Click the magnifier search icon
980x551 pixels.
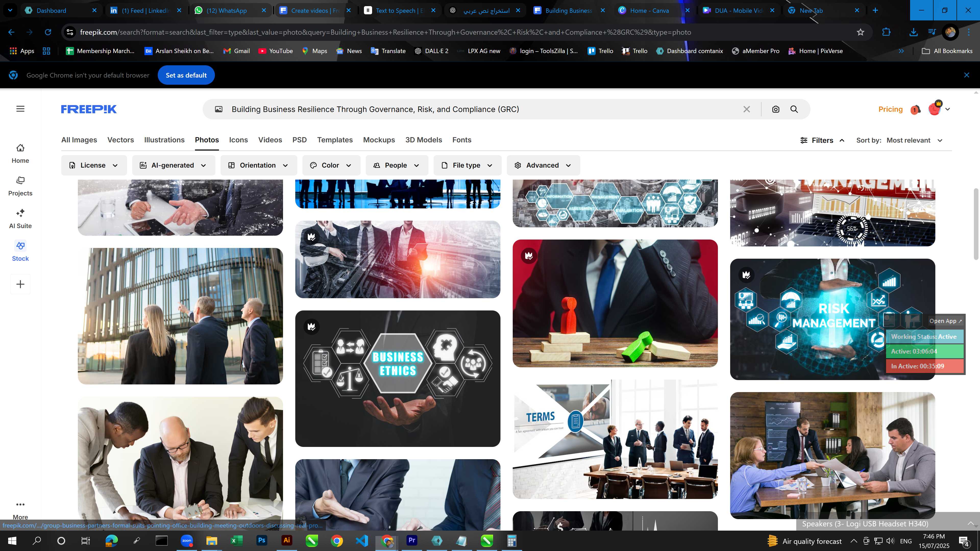(x=794, y=109)
